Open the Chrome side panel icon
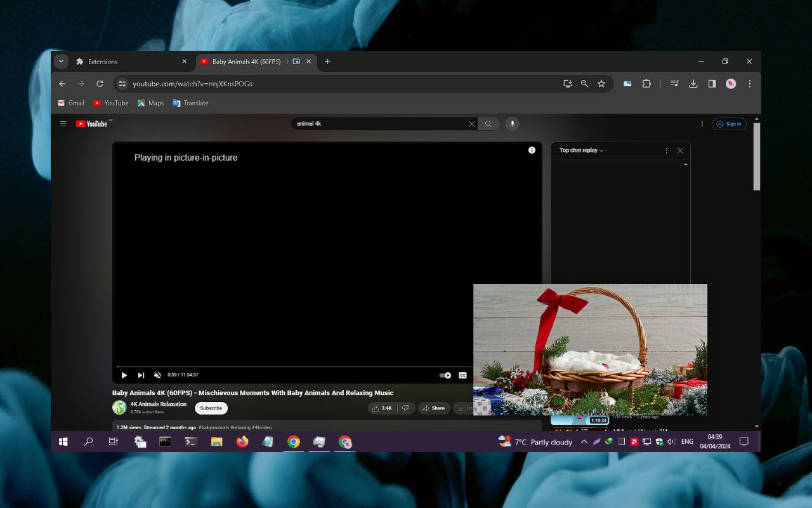The image size is (812, 508). click(712, 83)
